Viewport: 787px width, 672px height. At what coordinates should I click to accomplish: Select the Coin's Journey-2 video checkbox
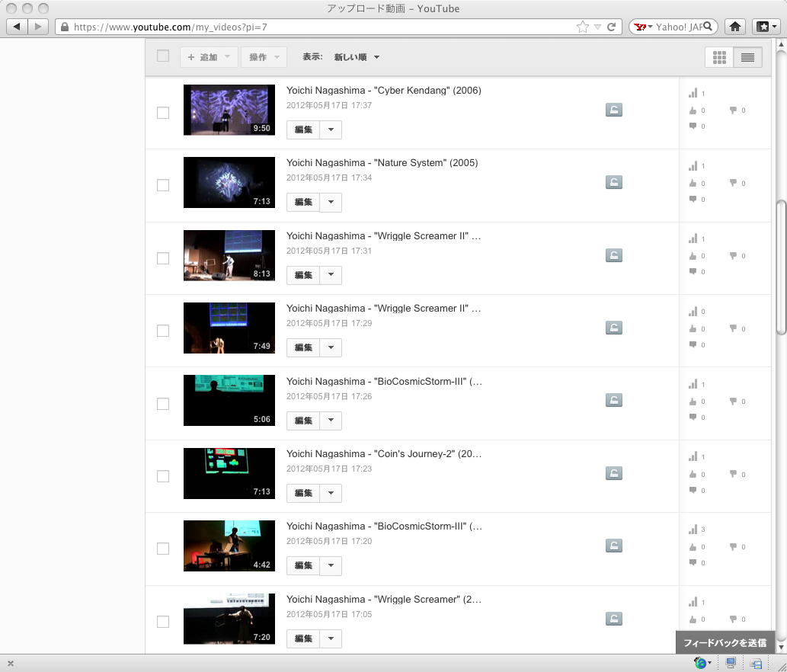[163, 476]
